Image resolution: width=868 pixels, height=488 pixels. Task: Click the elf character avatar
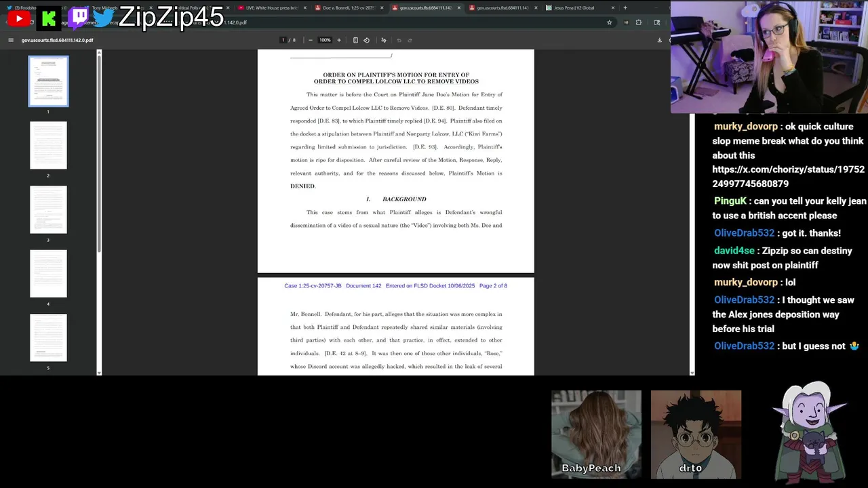(x=811, y=432)
